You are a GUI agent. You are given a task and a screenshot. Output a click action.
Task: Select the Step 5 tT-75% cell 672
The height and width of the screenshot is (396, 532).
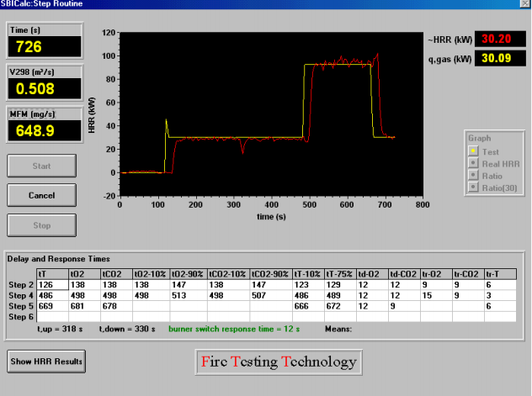click(340, 306)
